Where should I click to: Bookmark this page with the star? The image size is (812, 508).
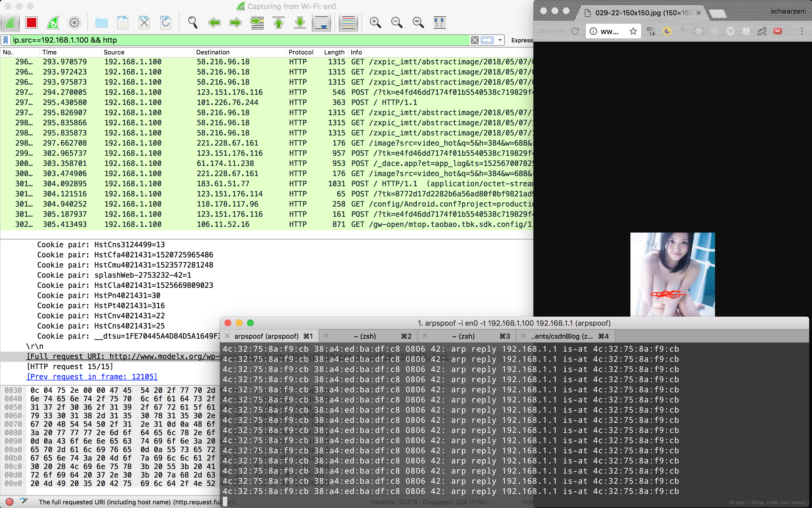(x=633, y=31)
